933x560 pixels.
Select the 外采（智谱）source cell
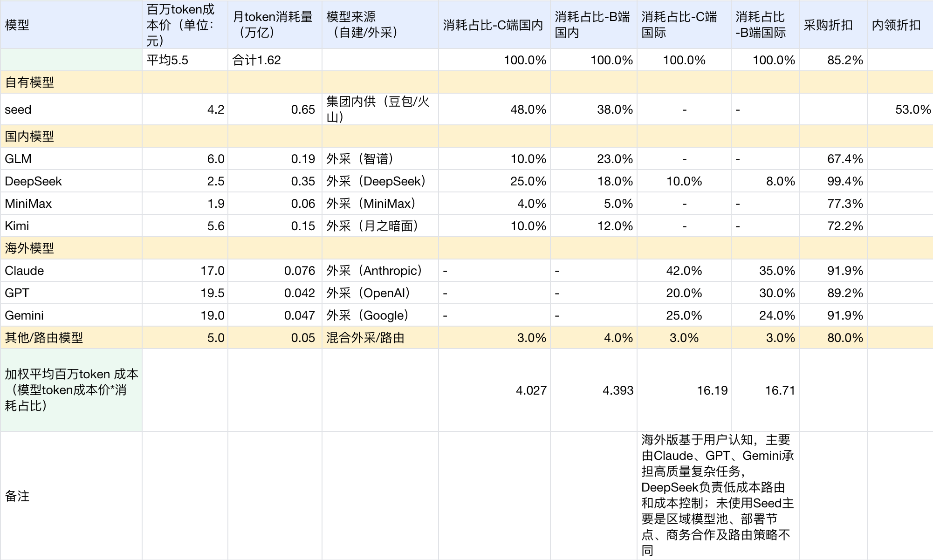[x=380, y=159]
